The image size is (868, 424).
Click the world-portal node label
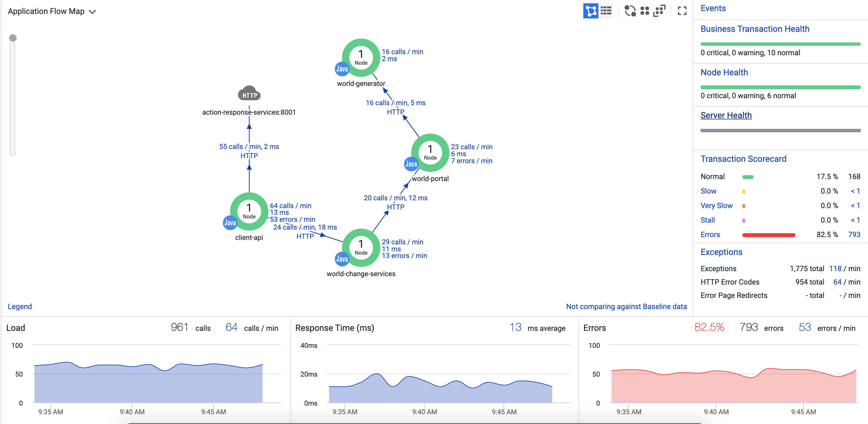[430, 179]
